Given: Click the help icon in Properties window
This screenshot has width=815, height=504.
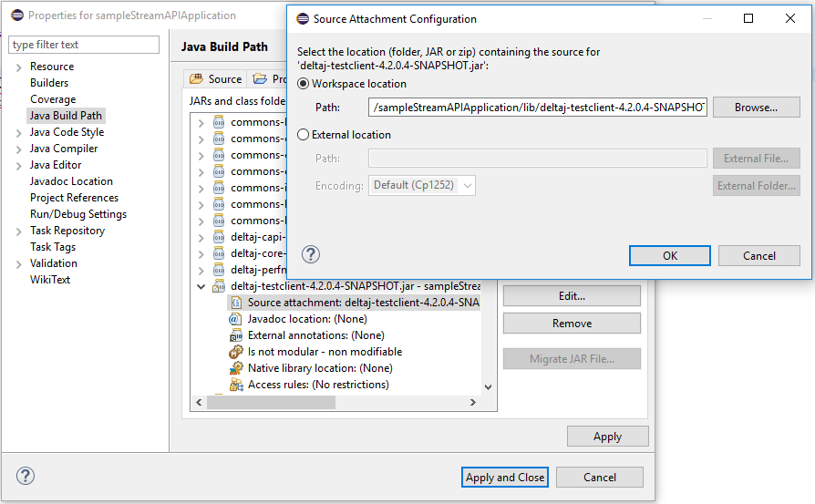Looking at the screenshot, I should 26,476.
